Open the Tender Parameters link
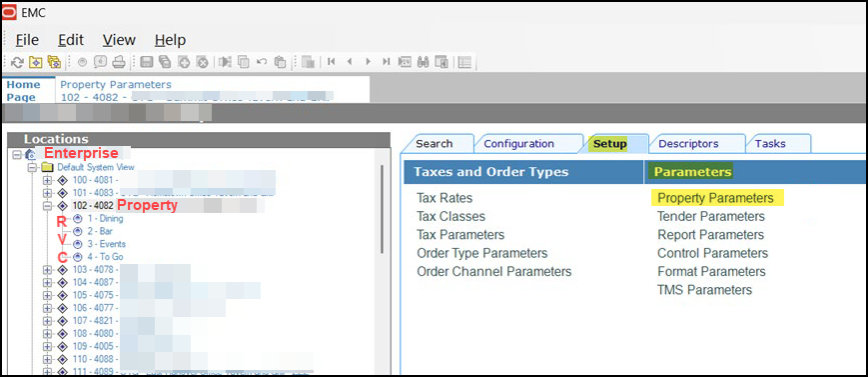 (711, 216)
